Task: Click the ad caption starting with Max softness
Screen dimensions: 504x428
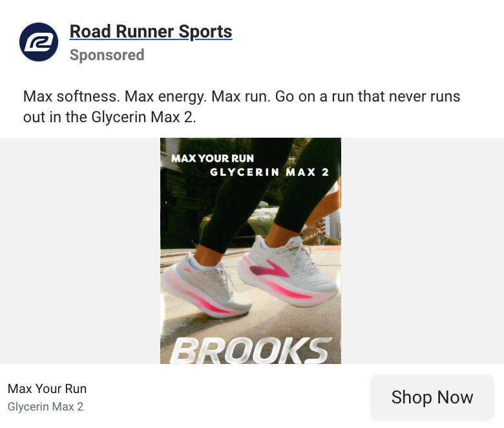Action: click(x=241, y=97)
